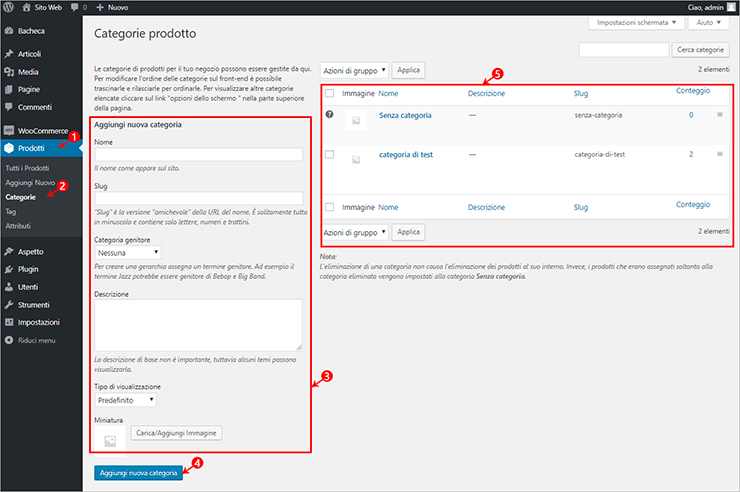Click the Bacheca dashboard icon

tap(8, 31)
